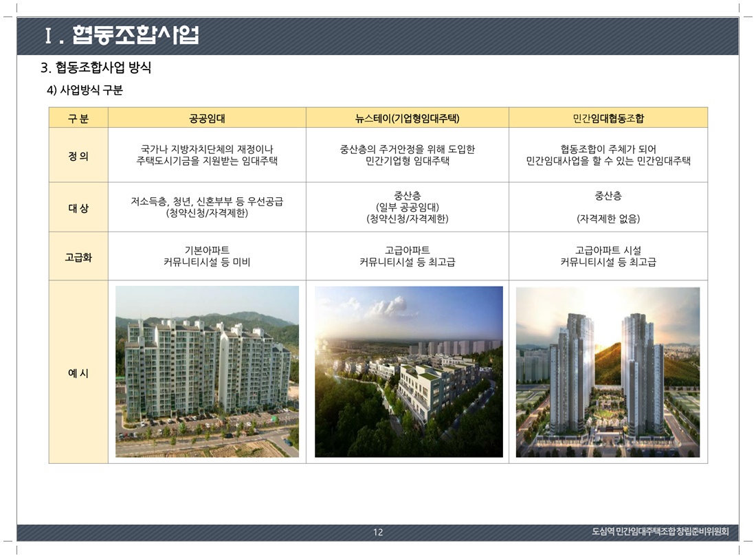Select the heading 3. 협동조합사업 방식

(x=96, y=67)
